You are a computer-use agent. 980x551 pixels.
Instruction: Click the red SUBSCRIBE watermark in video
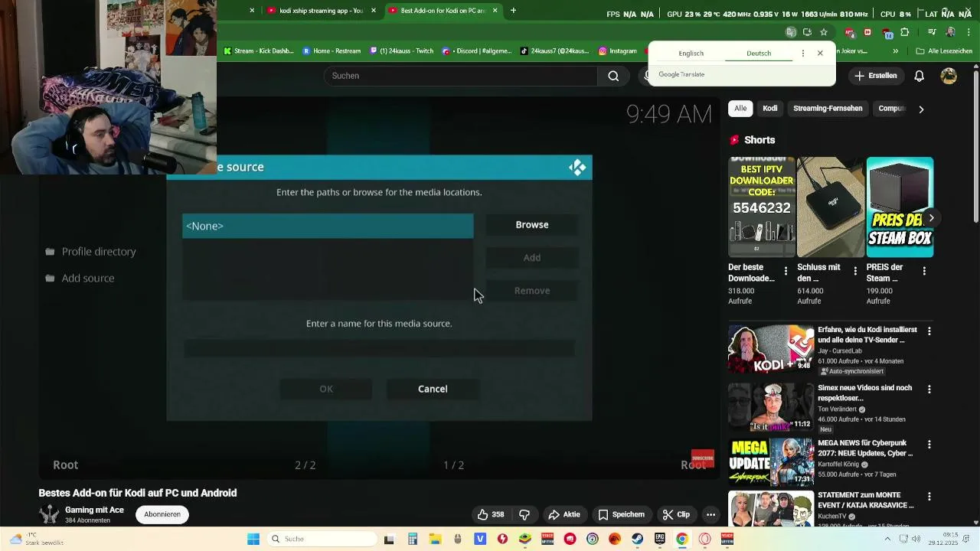point(702,458)
